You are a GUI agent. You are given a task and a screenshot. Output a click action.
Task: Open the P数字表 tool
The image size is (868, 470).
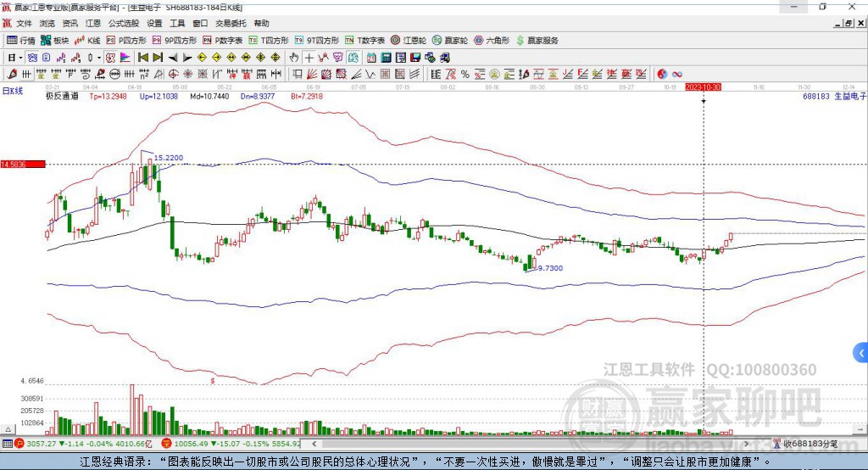(223, 41)
